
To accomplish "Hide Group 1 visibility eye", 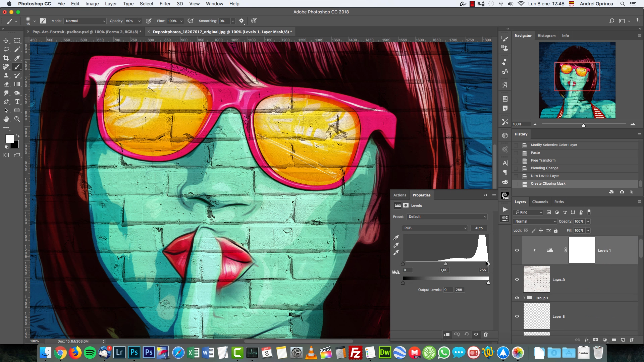I will 517,298.
